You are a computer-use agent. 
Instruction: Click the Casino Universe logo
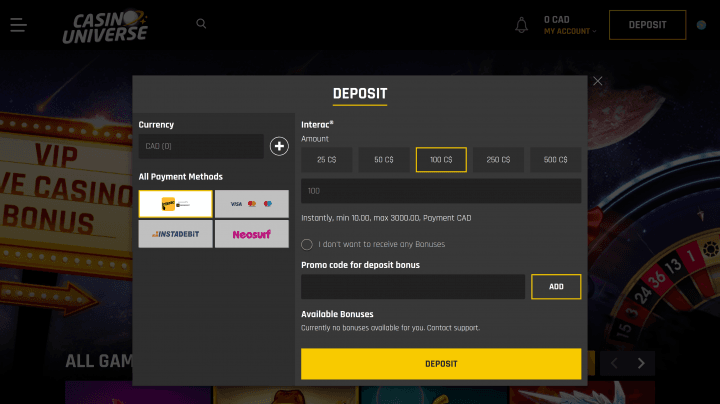coord(106,27)
